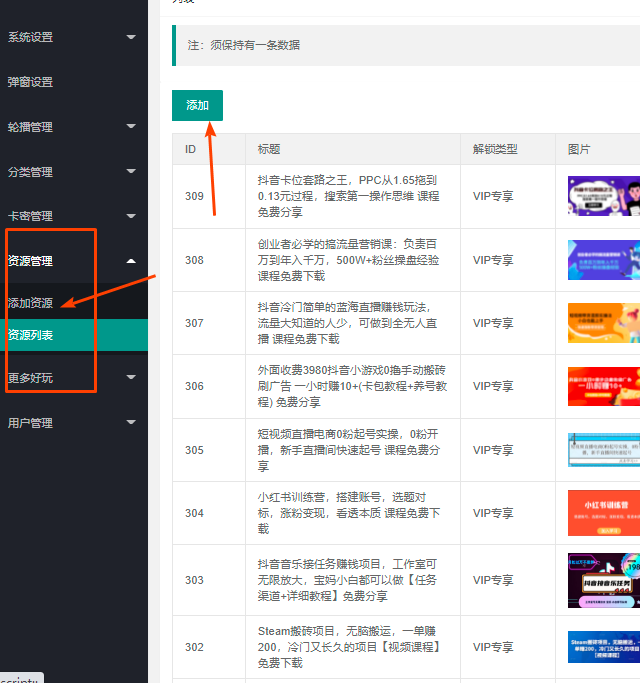The width and height of the screenshot is (640, 683).
Task: Click the note 注：须保持有一条数据
Action: pyautogui.click(x=244, y=45)
